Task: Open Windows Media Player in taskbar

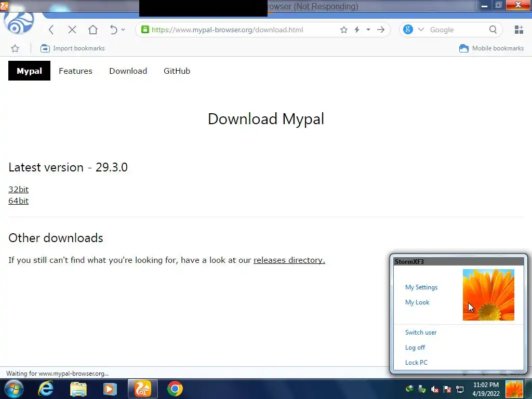Action: [110, 389]
